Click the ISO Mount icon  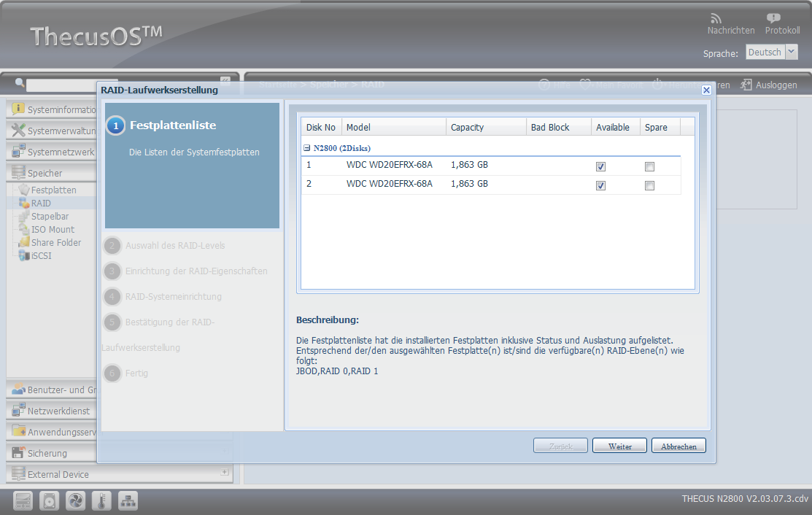click(24, 229)
